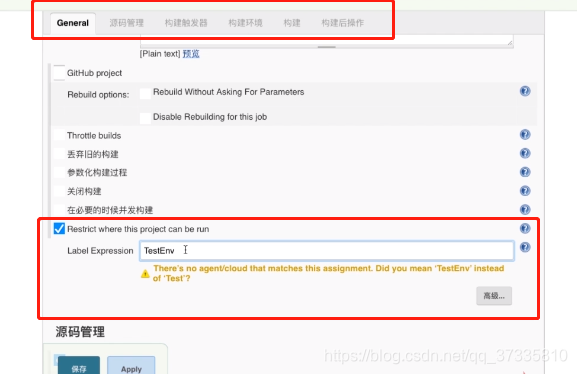Open help icon for Throttle builds
The height and width of the screenshot is (374, 577).
coord(525,134)
